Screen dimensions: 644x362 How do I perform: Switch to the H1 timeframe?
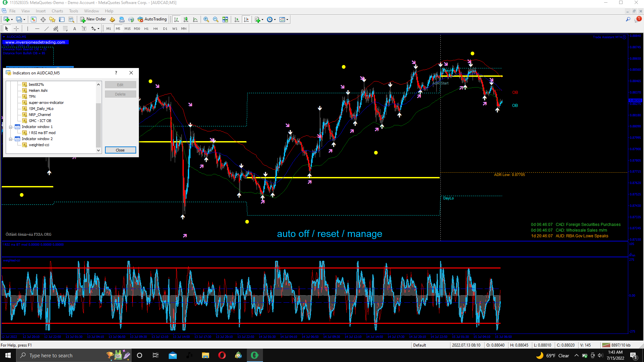146,29
